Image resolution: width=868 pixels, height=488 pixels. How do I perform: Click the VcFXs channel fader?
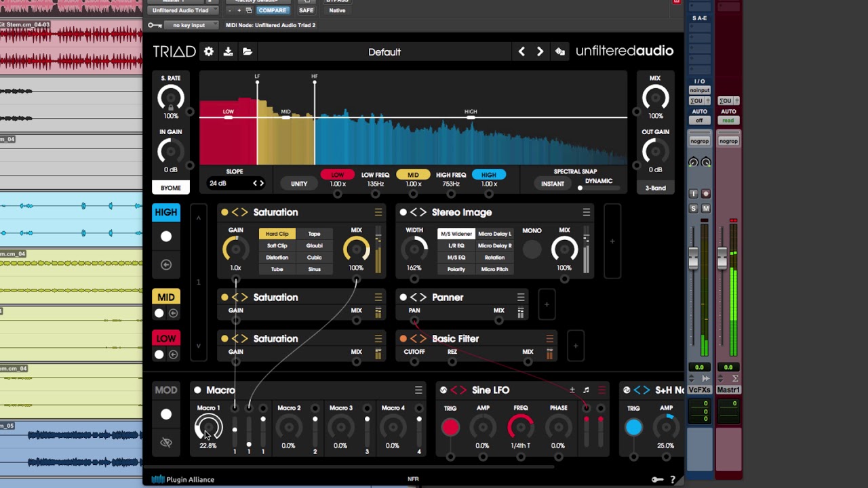[693, 260]
